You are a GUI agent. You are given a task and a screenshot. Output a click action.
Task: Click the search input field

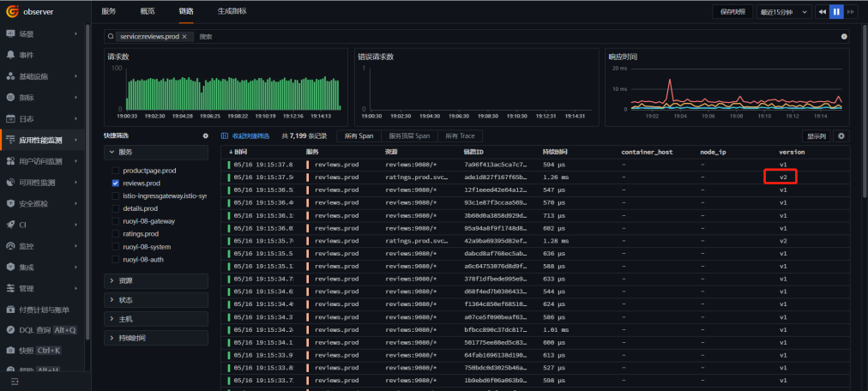coord(517,37)
